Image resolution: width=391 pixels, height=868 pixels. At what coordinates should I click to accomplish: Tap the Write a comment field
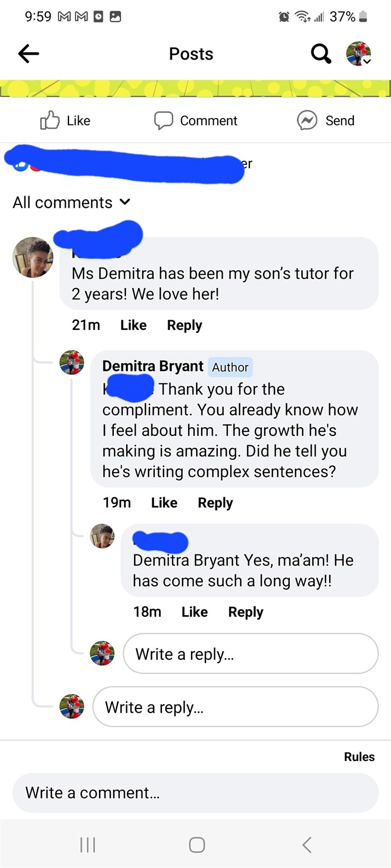pyautogui.click(x=195, y=793)
